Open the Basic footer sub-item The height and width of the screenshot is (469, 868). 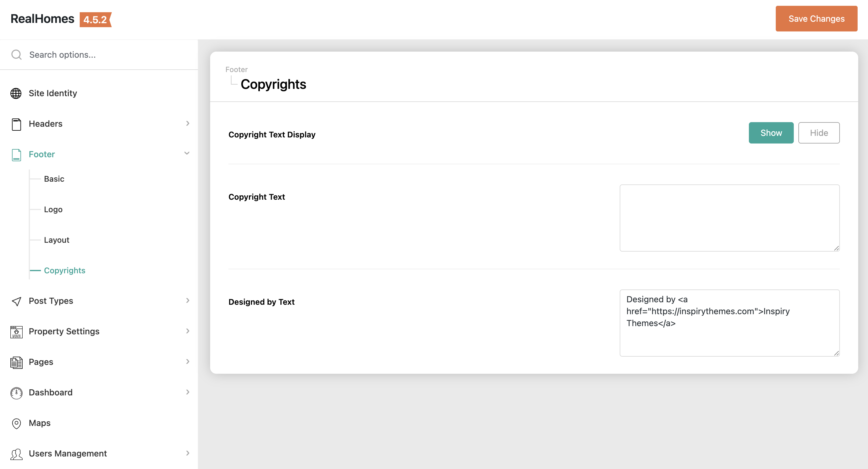click(54, 179)
